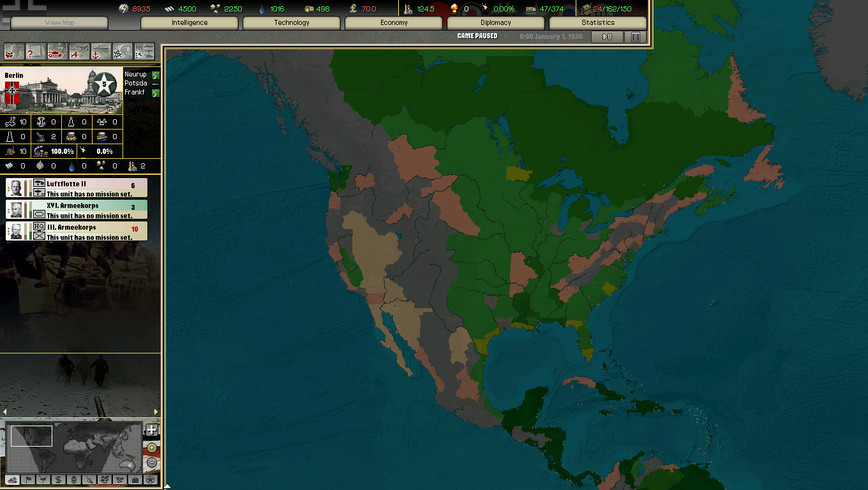This screenshot has height=490, width=868.
Task: Switch to terrain map mode
Action: (x=12, y=479)
